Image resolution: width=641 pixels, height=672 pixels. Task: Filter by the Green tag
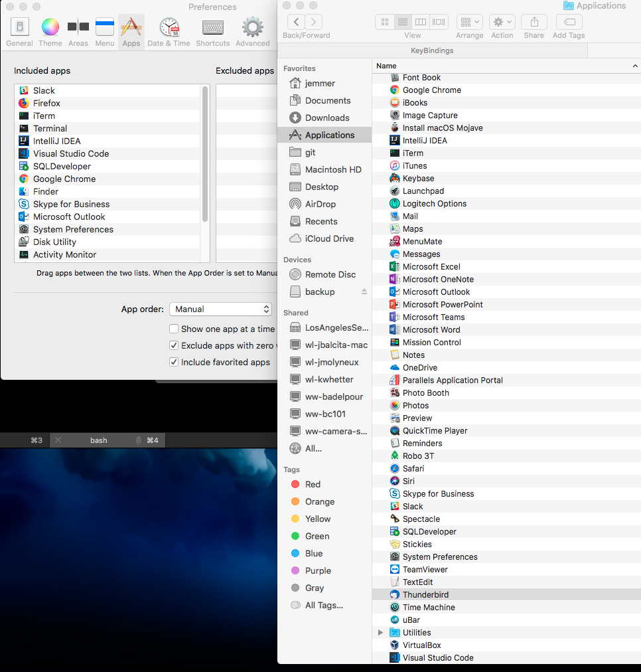(x=324, y=536)
